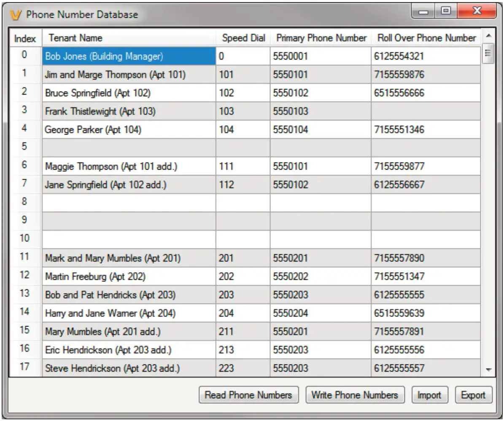Click empty Tenant Name field in row 10
The height and width of the screenshot is (421, 504).
pos(129,240)
